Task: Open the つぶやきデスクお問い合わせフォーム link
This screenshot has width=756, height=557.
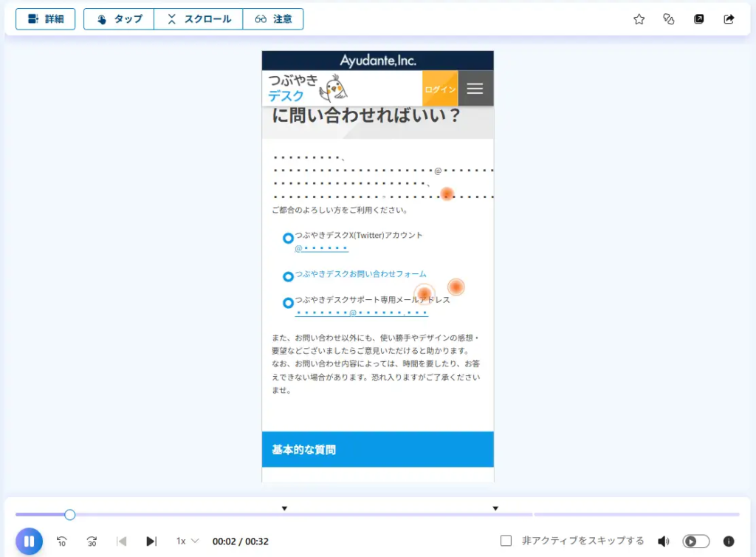Action: click(360, 274)
